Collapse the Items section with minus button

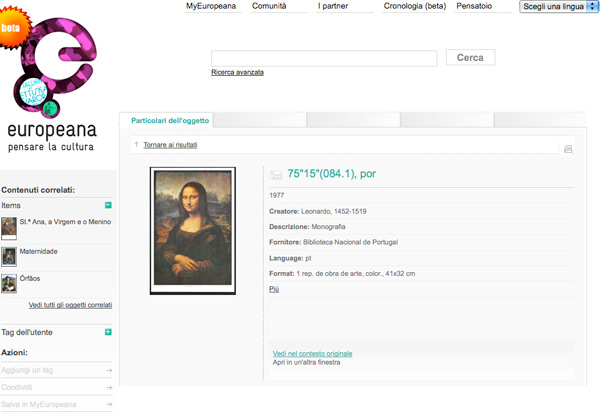tap(108, 204)
